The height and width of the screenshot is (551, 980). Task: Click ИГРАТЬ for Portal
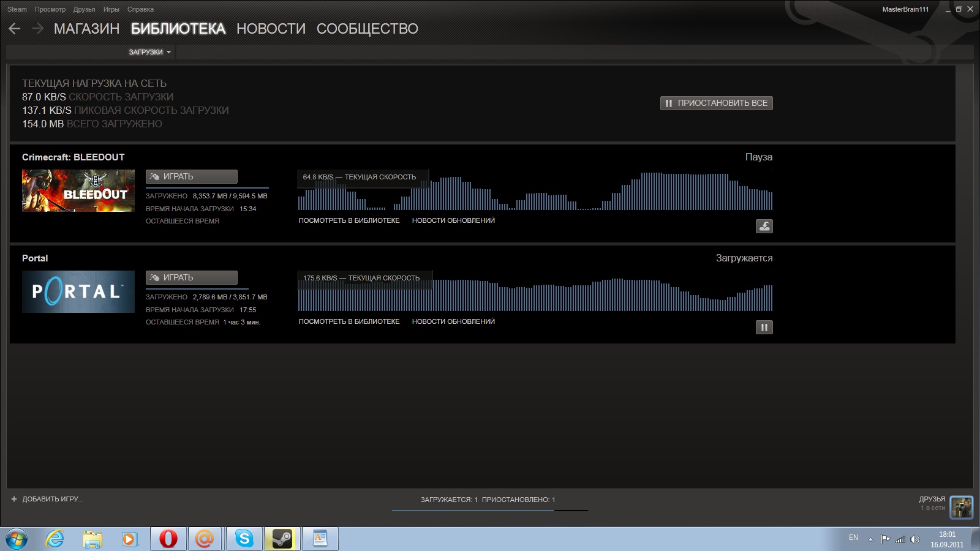pyautogui.click(x=192, y=277)
